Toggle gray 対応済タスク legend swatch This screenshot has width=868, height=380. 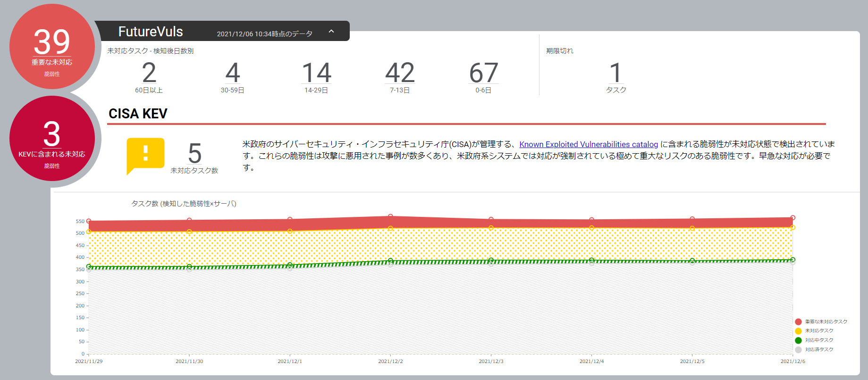(798, 350)
